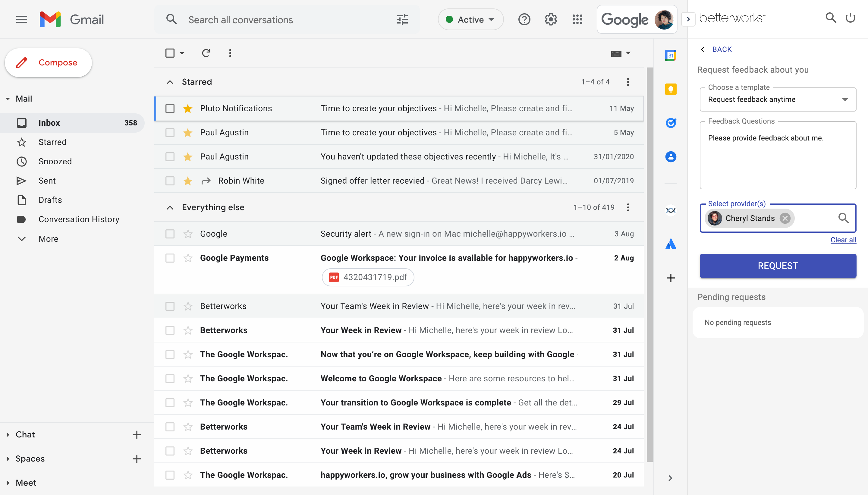The width and height of the screenshot is (868, 495).
Task: Expand the More mail categories section
Action: (x=48, y=238)
